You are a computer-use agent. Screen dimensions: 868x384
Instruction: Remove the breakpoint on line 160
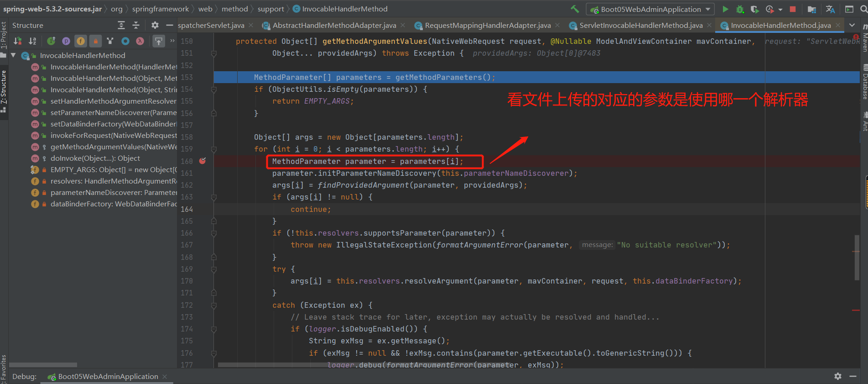coord(203,161)
